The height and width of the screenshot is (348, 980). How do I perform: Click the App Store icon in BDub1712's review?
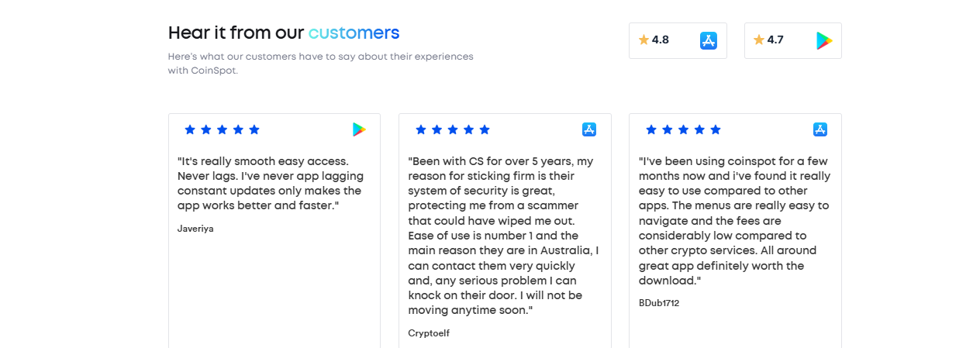(x=820, y=129)
